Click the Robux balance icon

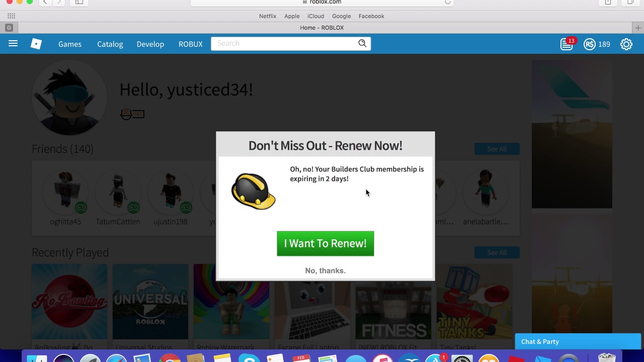[x=590, y=44]
